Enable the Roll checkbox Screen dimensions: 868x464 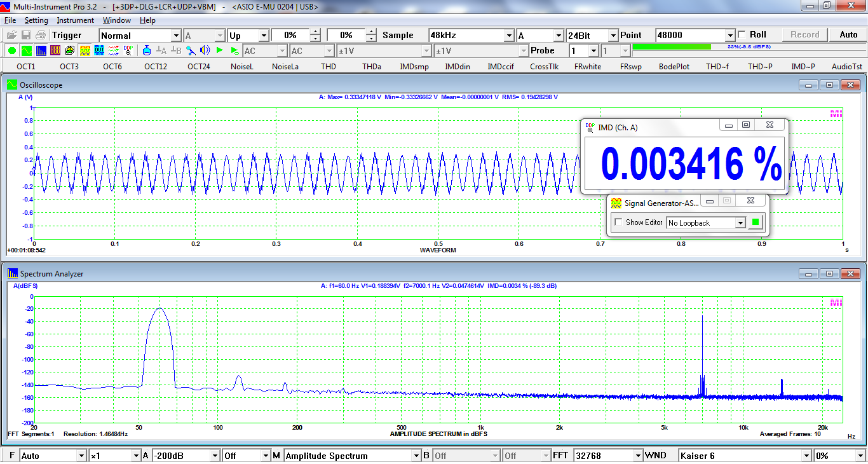coord(742,35)
